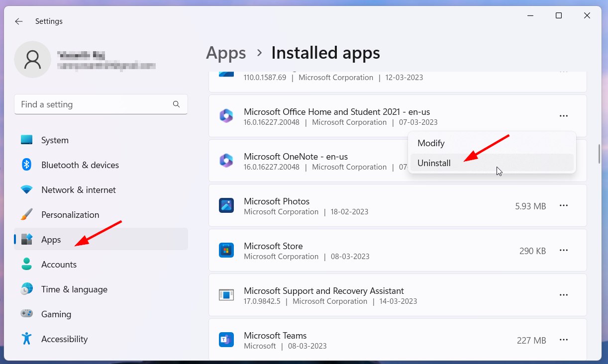608x364 pixels.
Task: Click the Microsoft Office Home and Student icon
Action: pyautogui.click(x=226, y=116)
